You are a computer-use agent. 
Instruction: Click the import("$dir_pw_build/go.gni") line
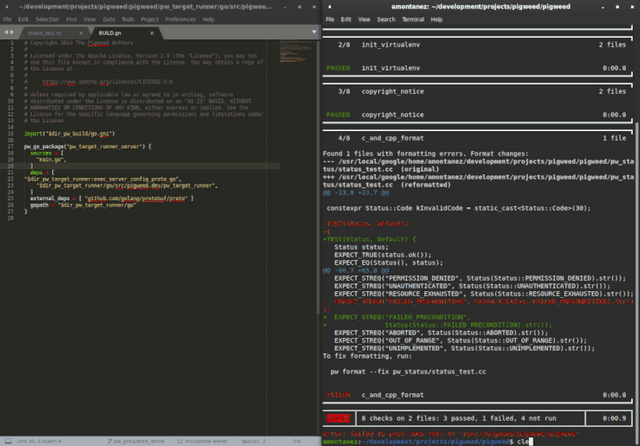click(69, 133)
